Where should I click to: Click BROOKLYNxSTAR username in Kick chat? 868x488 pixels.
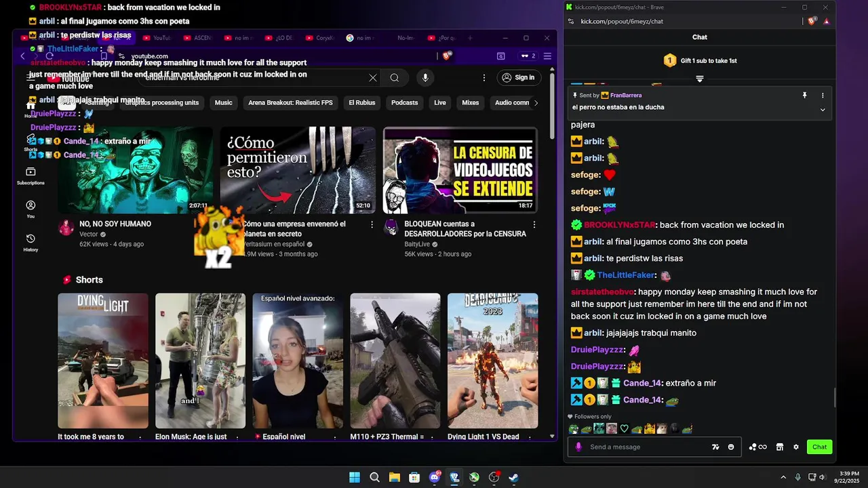619,225
